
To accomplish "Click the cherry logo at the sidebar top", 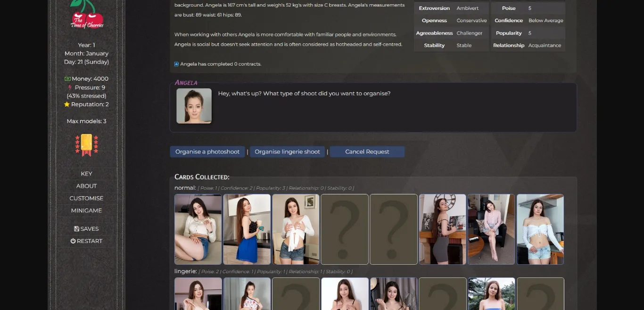I will [x=86, y=15].
